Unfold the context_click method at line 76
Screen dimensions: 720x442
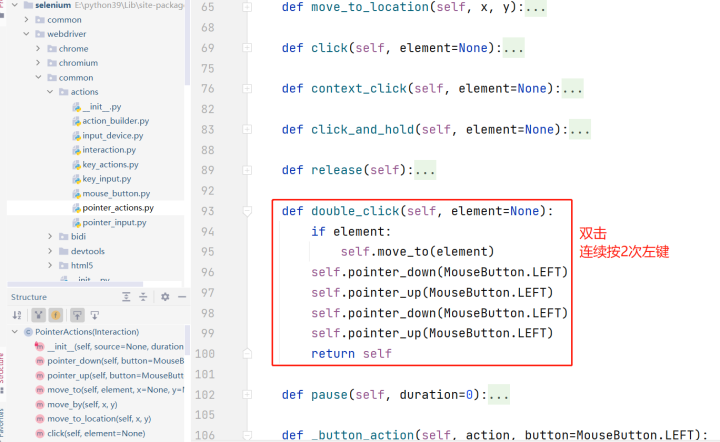[x=247, y=88]
